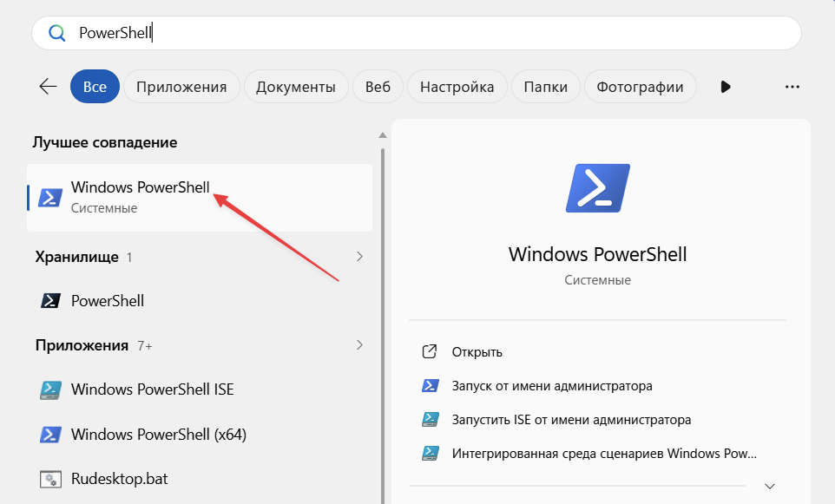Image resolution: width=835 pixels, height=504 pixels.
Task: Click the Rudesktop.bat file icon
Action: (x=50, y=479)
